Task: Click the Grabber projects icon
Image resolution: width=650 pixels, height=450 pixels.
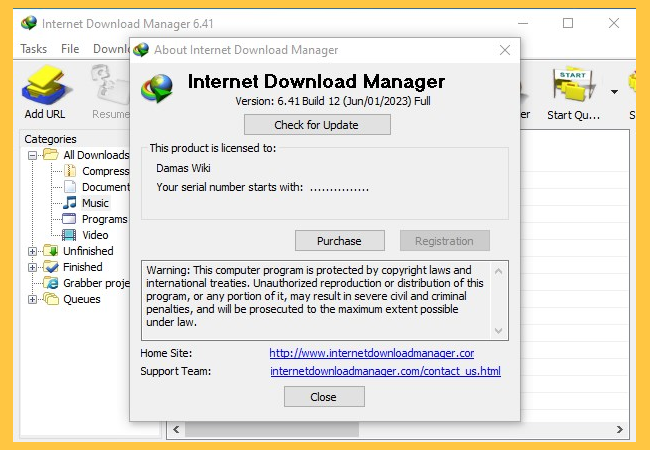Action: pyautogui.click(x=51, y=283)
